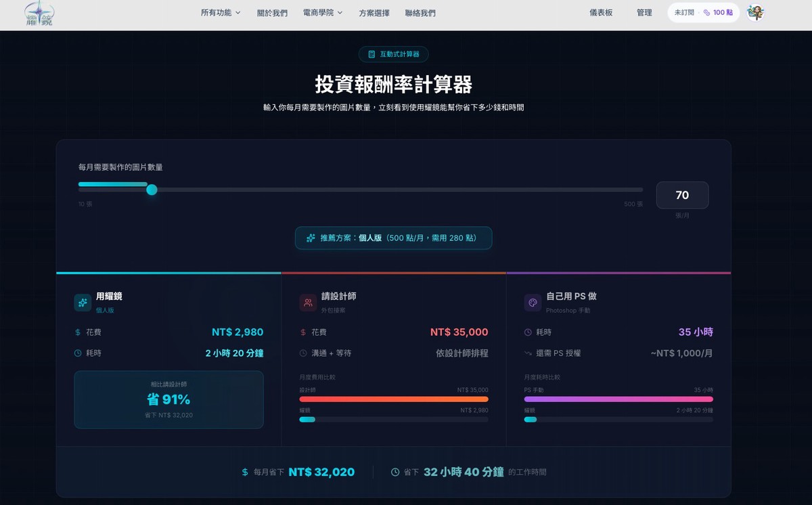
Task: Expand the 電商學院 dropdown menu
Action: [323, 13]
